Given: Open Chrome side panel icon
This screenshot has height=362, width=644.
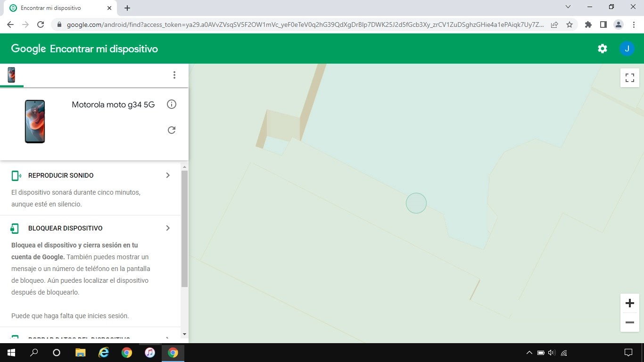Looking at the screenshot, I should (x=603, y=25).
